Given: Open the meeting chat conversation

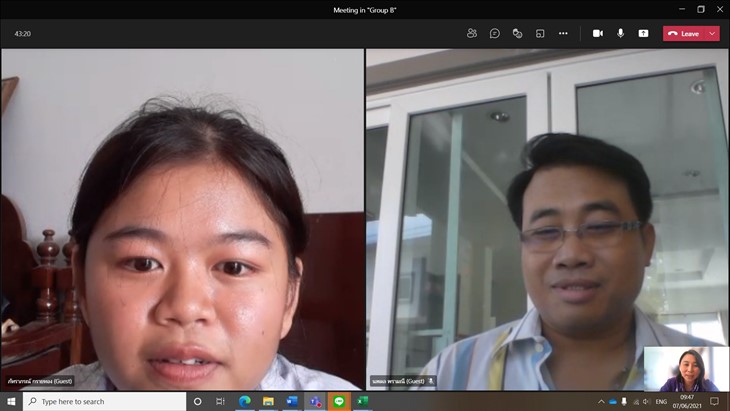Looking at the screenshot, I should coord(495,33).
